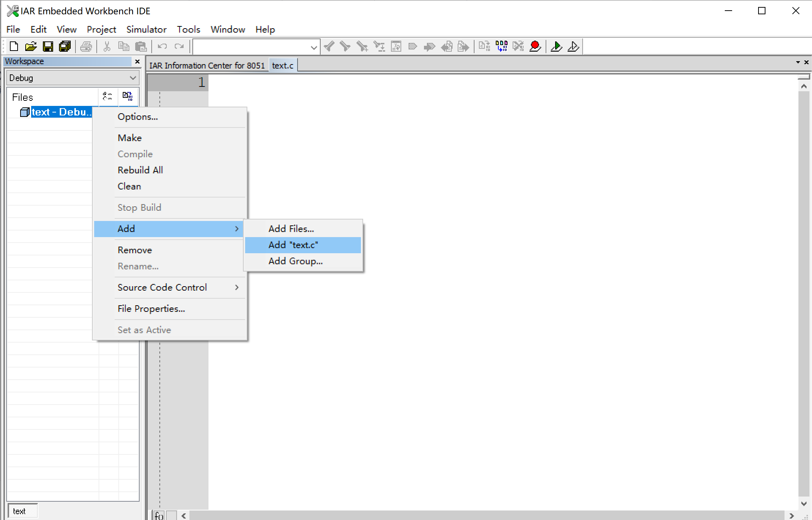Screen dimensions: 812x520
Task: Click Debug without Downloading icon
Action: 573,47
